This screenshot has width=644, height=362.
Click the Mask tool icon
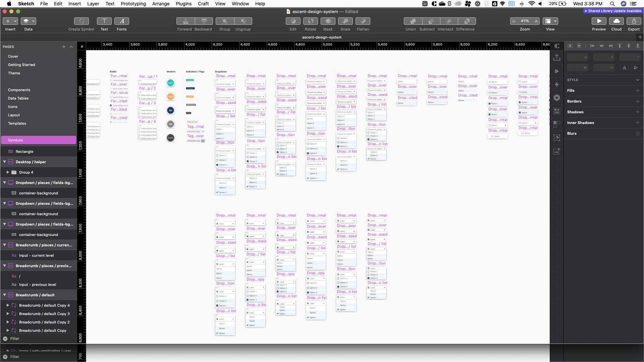(328, 21)
